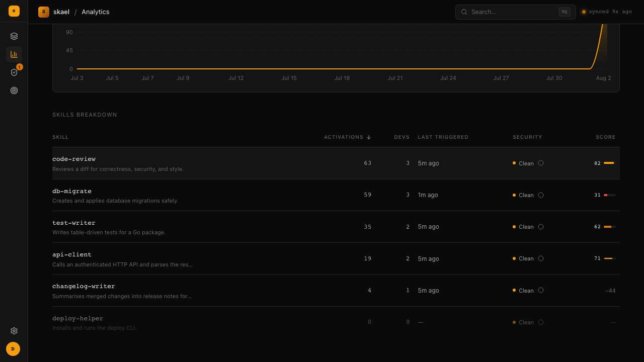Click the Analytics breadcrumb label
Screen dimensions: 644x362
click(x=96, y=12)
